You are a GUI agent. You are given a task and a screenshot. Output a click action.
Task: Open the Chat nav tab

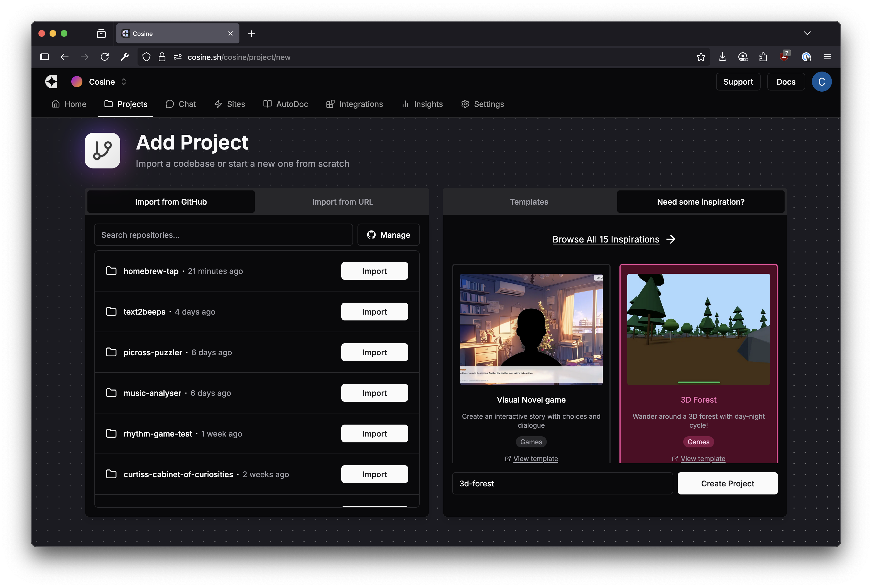pyautogui.click(x=181, y=104)
